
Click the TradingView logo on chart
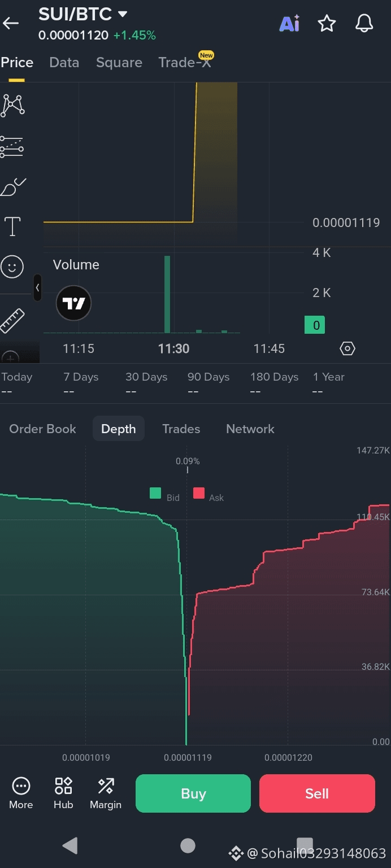[73, 303]
